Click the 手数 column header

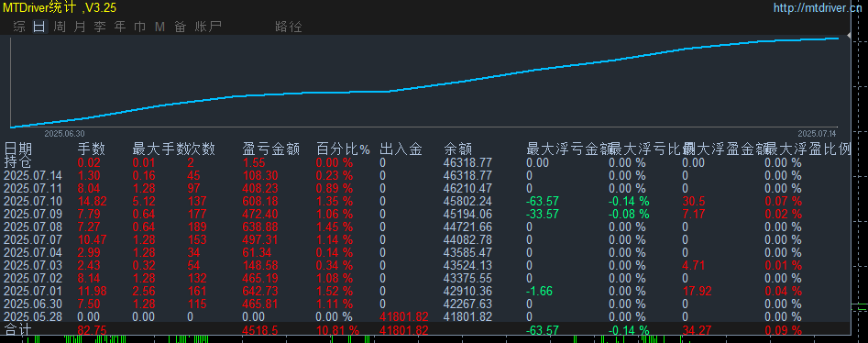tap(92, 149)
